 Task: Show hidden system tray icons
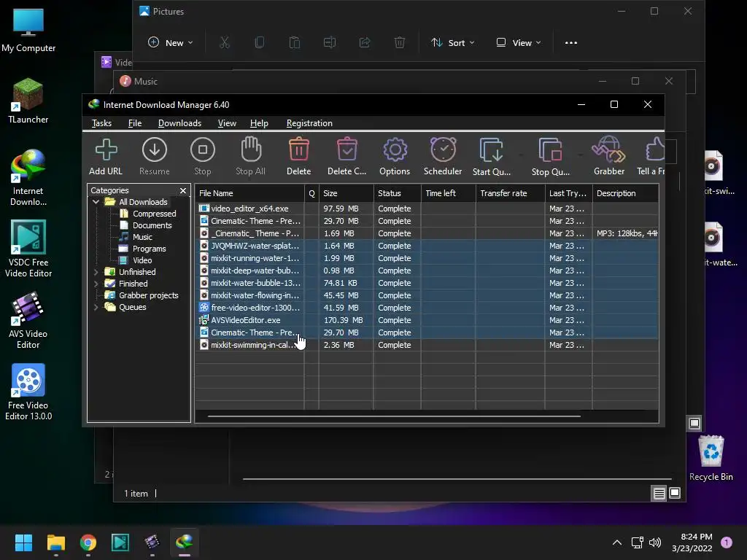tap(617, 542)
